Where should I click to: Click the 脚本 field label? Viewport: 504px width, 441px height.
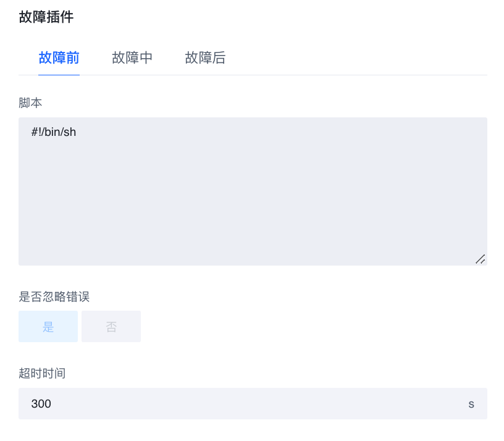[x=30, y=103]
